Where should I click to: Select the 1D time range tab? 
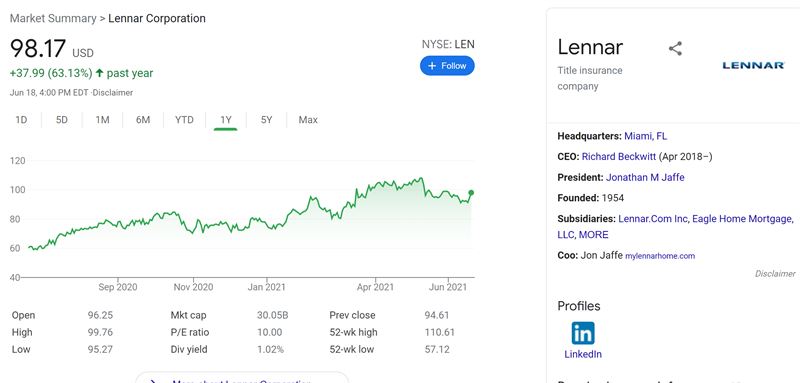click(x=21, y=120)
